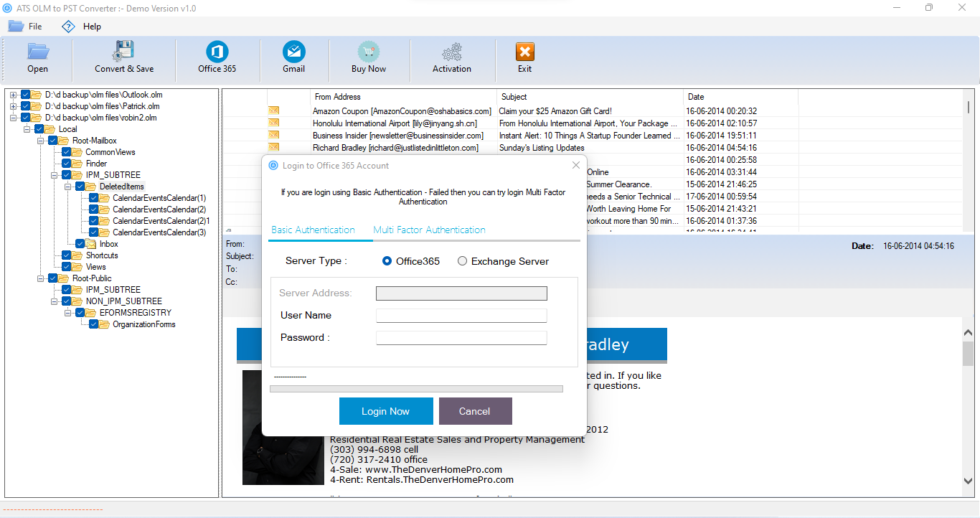Sort emails by From Address column
The height and width of the screenshot is (518, 980).
tap(404, 97)
